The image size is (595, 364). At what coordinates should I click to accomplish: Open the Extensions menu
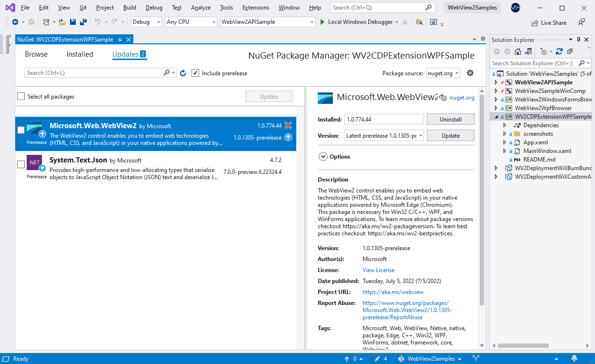pyautogui.click(x=255, y=7)
